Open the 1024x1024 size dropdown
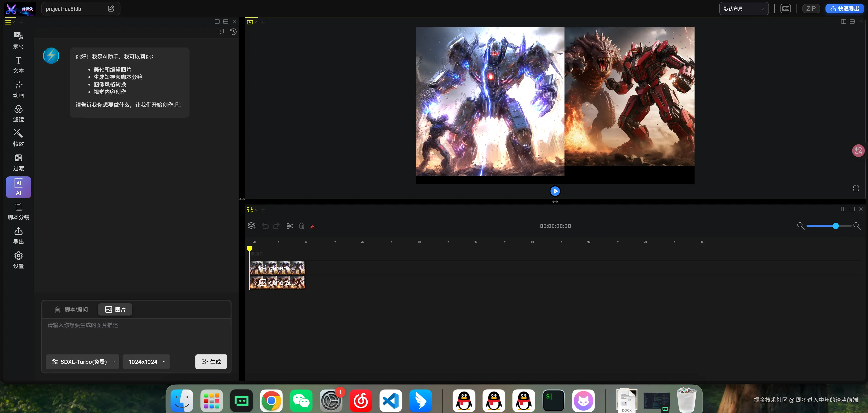Viewport: 868px width, 413px height. 146,361
